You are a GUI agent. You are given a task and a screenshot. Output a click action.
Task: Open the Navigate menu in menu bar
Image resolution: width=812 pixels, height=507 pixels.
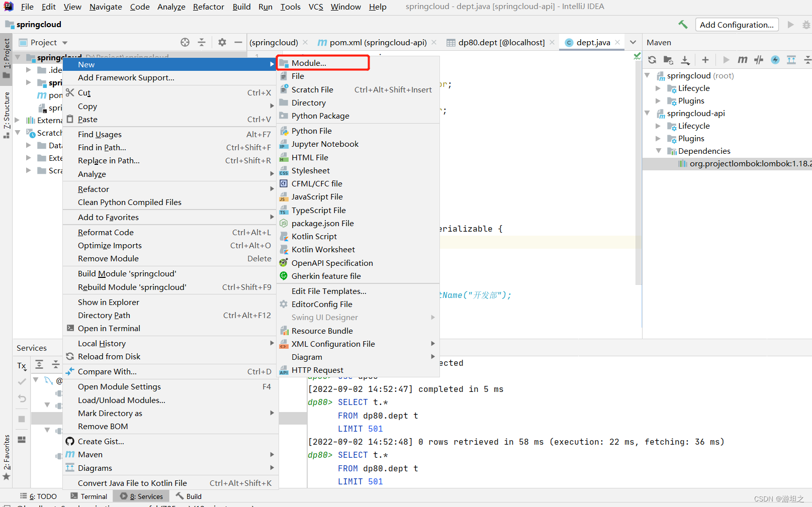pos(106,7)
